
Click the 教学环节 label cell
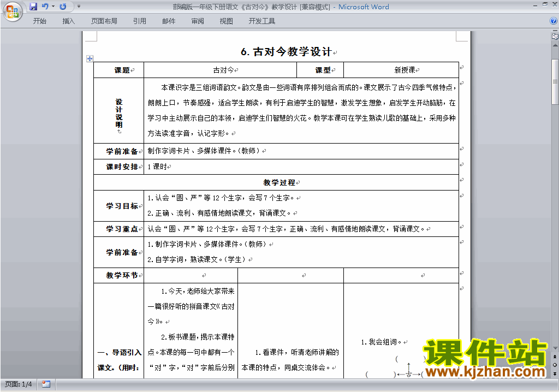[118, 275]
